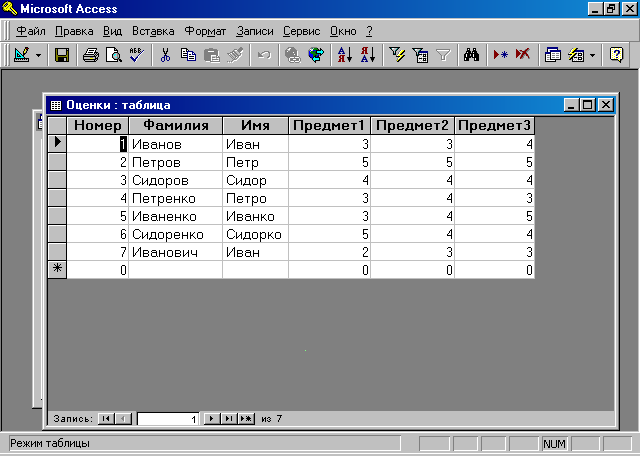Viewport: 640px width, 456px height.
Task: Find records with the binoculars icon
Action: coord(471,55)
